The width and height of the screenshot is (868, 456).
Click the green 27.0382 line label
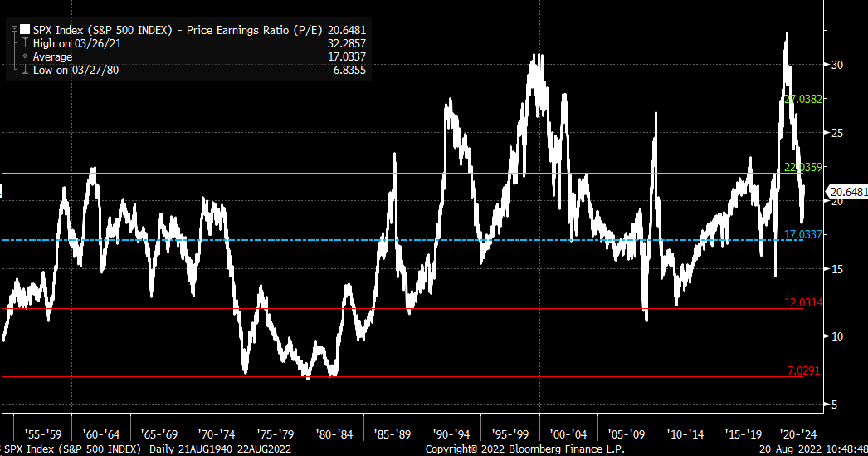tap(803, 99)
